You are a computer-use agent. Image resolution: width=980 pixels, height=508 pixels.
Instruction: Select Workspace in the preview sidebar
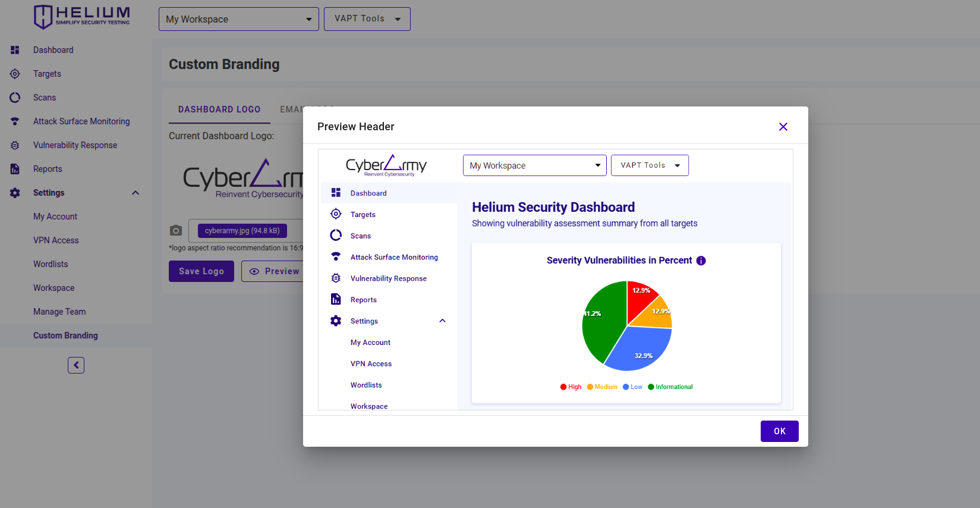point(369,406)
